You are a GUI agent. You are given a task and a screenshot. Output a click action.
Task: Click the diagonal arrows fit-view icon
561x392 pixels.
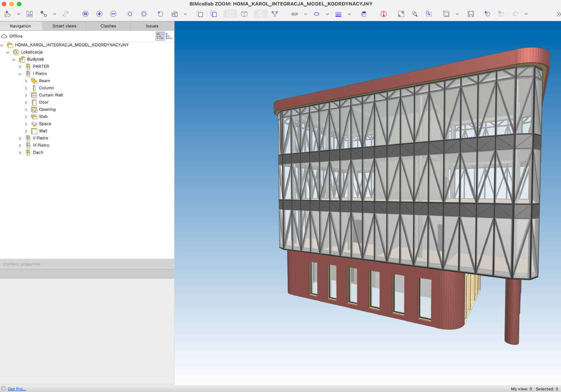(x=401, y=14)
